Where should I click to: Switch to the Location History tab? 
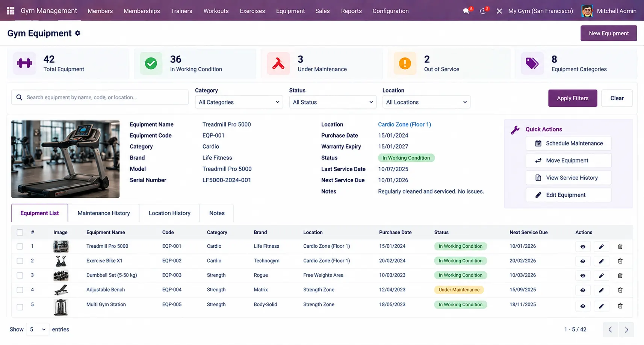coord(169,213)
